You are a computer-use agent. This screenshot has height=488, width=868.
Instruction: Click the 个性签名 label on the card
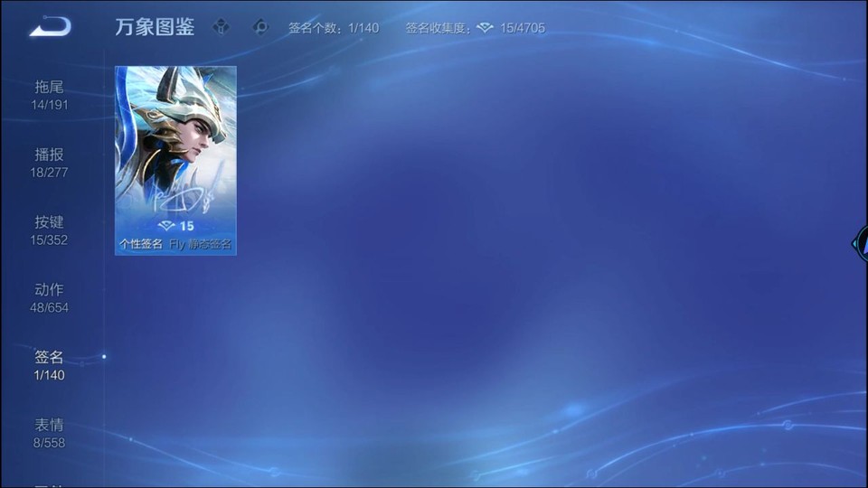coord(141,244)
